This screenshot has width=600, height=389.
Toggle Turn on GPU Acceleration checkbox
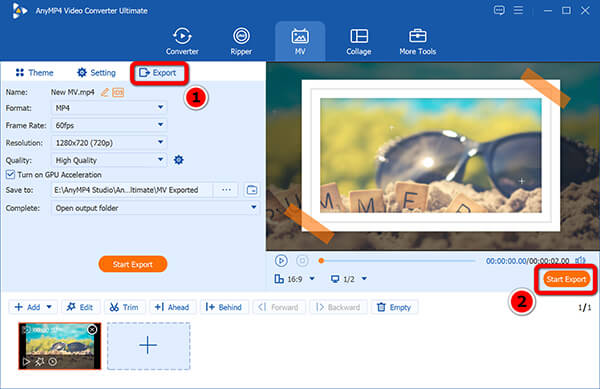click(10, 175)
